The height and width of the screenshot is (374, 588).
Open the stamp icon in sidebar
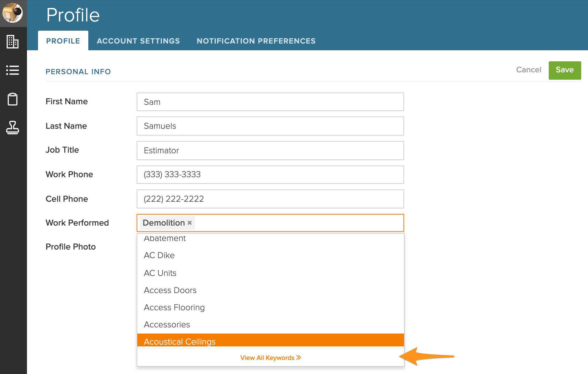point(13,128)
